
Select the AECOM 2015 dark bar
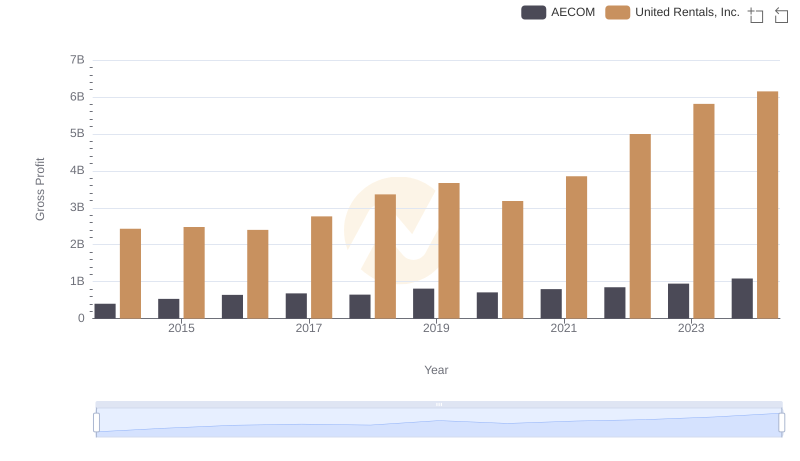coord(168,309)
